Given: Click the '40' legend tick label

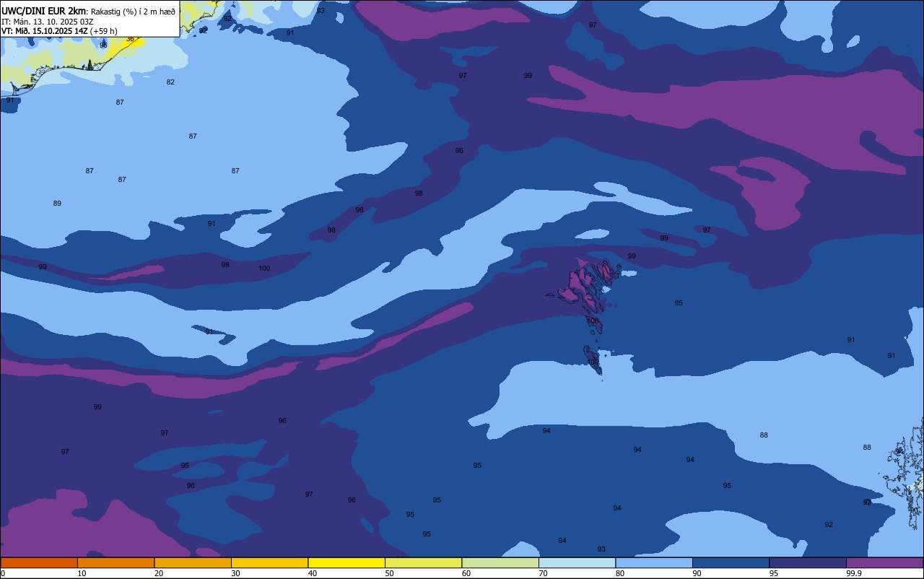Looking at the screenshot, I should 313,573.
